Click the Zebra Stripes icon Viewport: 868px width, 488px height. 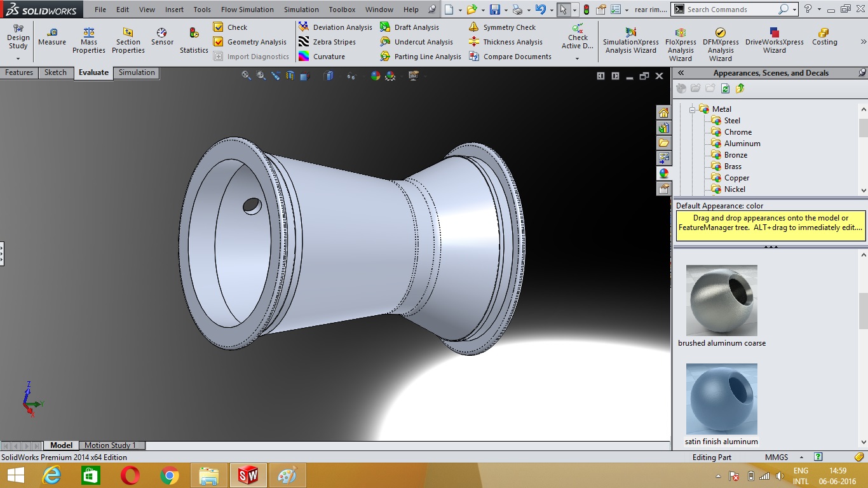304,42
